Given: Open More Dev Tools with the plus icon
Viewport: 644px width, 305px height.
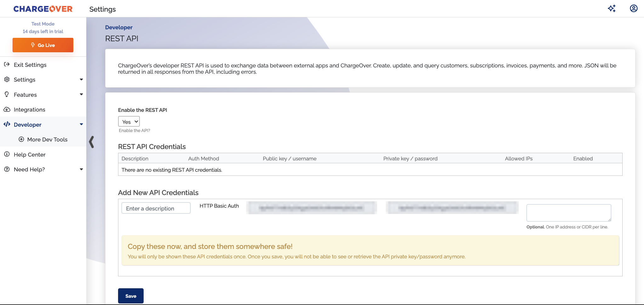Looking at the screenshot, I should coord(21,139).
